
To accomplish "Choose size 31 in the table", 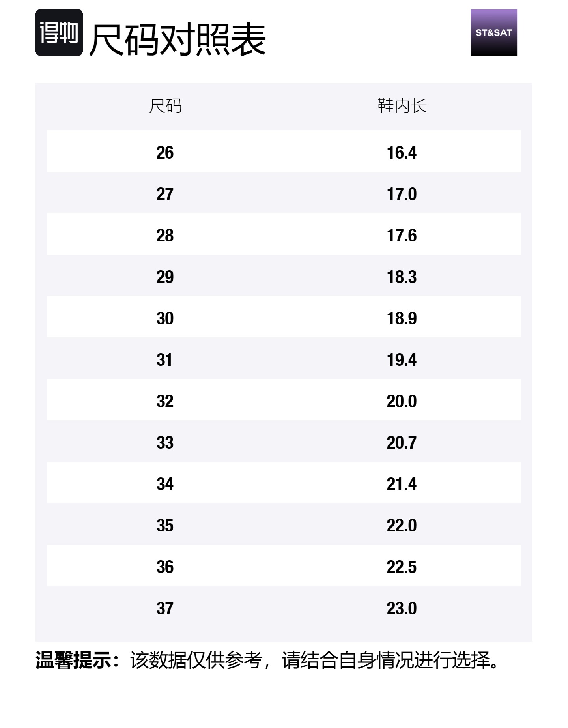I will coord(164,360).
